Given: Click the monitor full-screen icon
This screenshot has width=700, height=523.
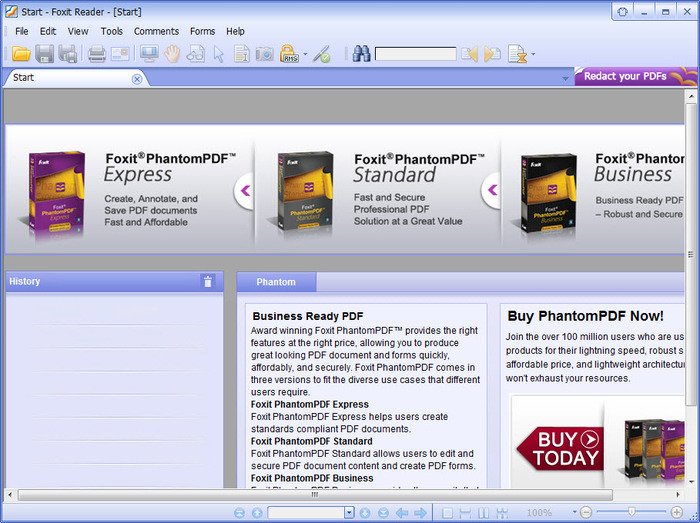Looking at the screenshot, I should pyautogui.click(x=149, y=54).
